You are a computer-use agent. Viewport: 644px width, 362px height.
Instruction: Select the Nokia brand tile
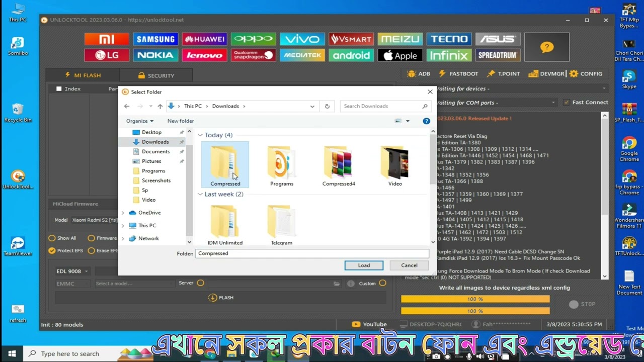pyautogui.click(x=155, y=55)
